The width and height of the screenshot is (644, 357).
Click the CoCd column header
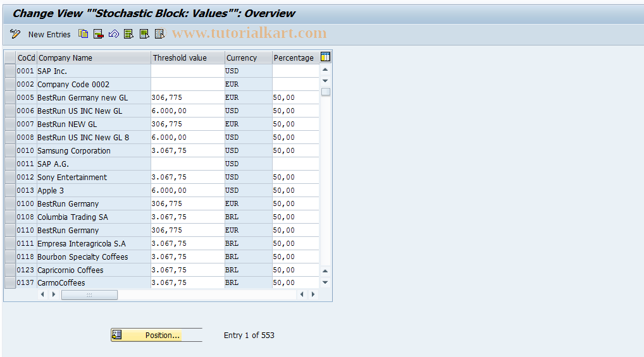(27, 58)
